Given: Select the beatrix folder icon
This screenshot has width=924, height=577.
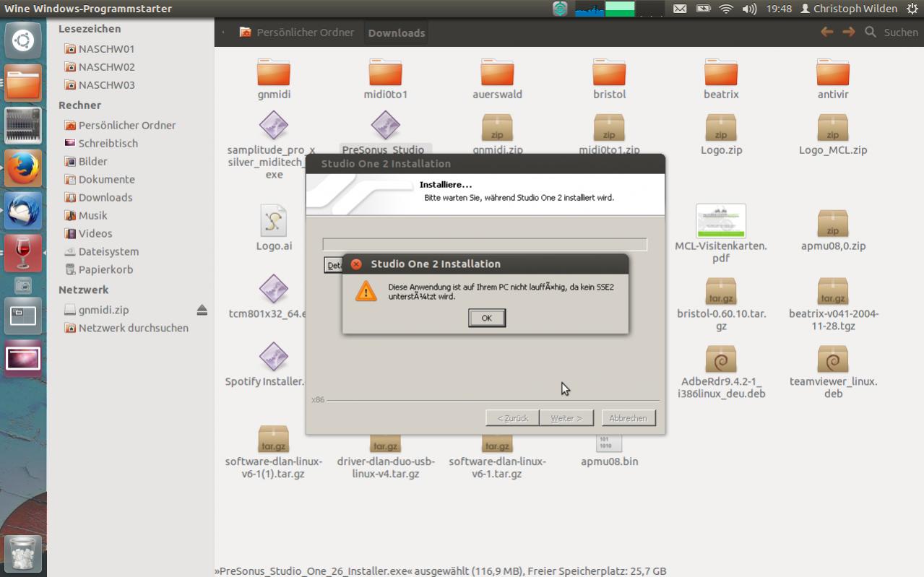Looking at the screenshot, I should click(x=721, y=72).
